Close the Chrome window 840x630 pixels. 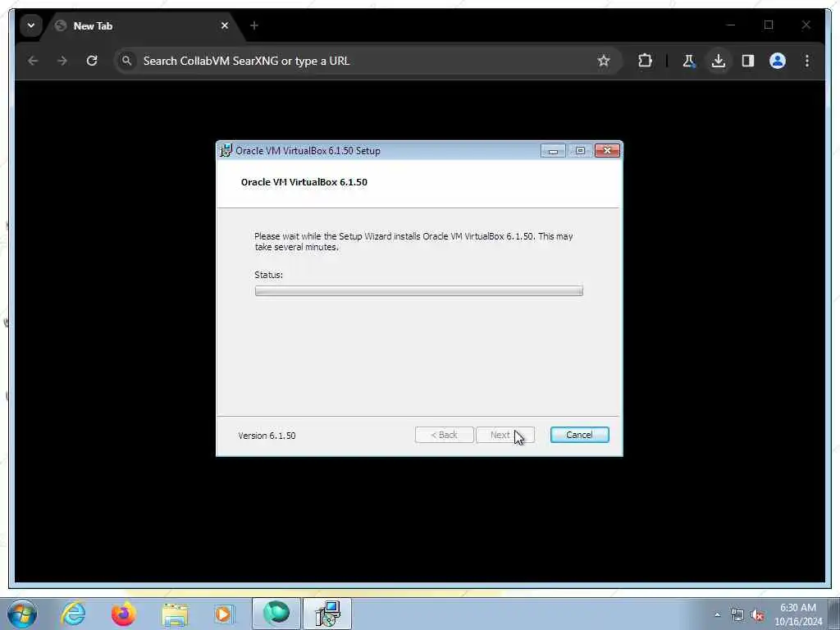pos(806,25)
